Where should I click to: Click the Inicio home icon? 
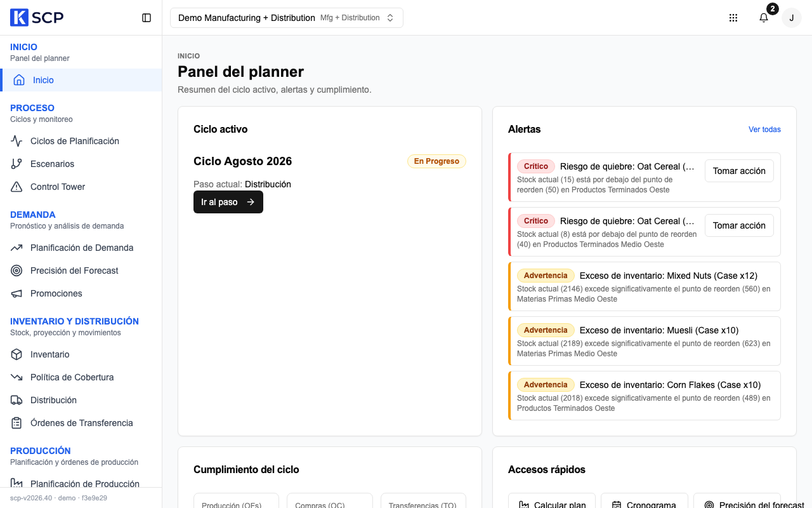click(19, 80)
